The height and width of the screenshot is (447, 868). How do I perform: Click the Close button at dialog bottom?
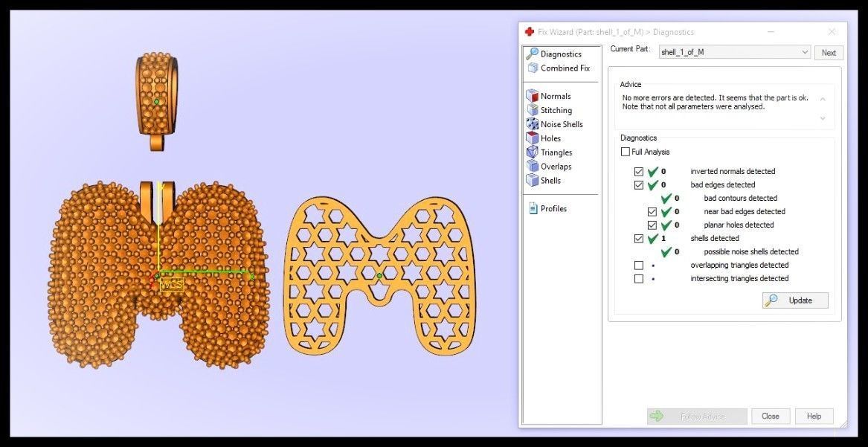pos(770,416)
